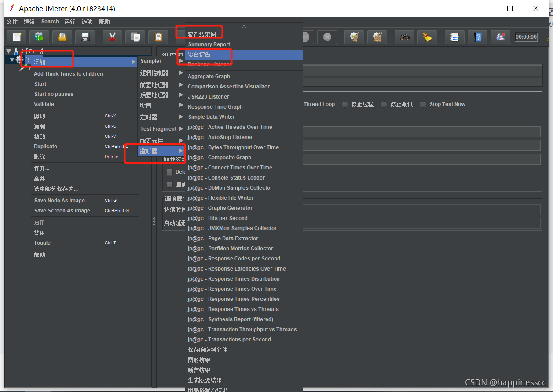The width and height of the screenshot is (553, 392).
Task: Open the Function Helper list icon
Action: coord(454,37)
